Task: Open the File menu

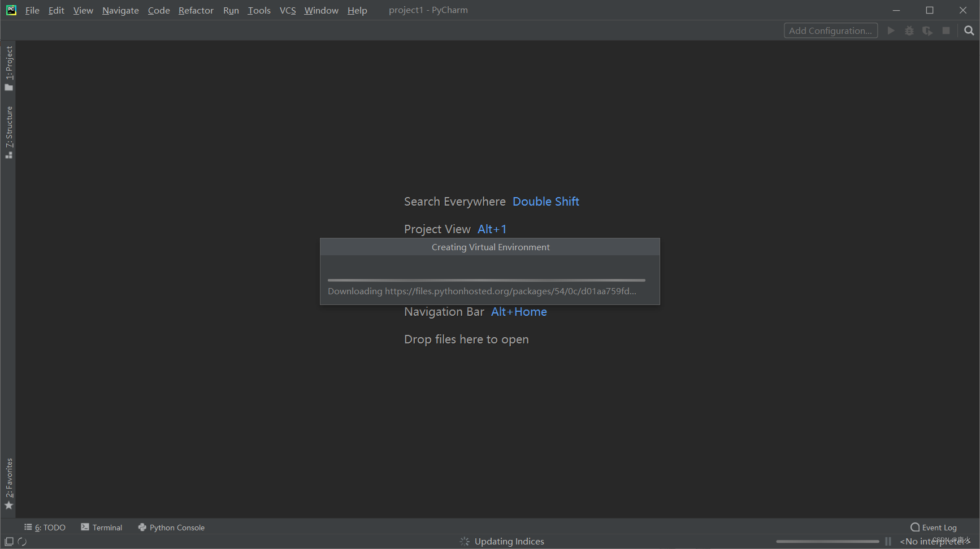Action: (32, 10)
